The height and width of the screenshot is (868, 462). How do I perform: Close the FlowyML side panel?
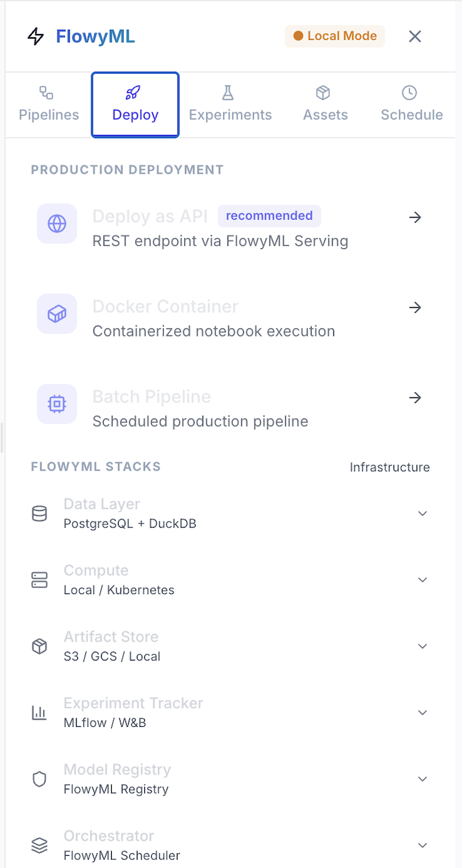click(415, 37)
